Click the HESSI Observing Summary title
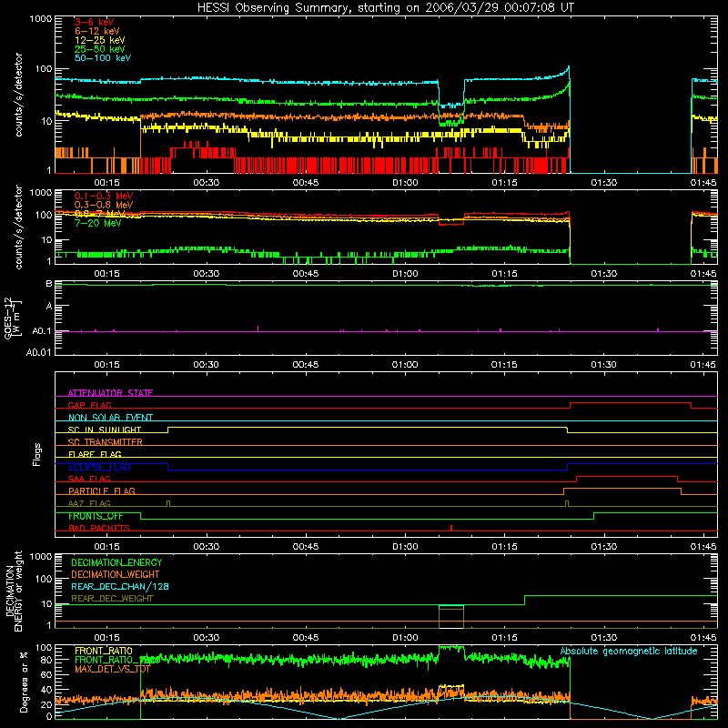The image size is (728, 728). click(385, 8)
